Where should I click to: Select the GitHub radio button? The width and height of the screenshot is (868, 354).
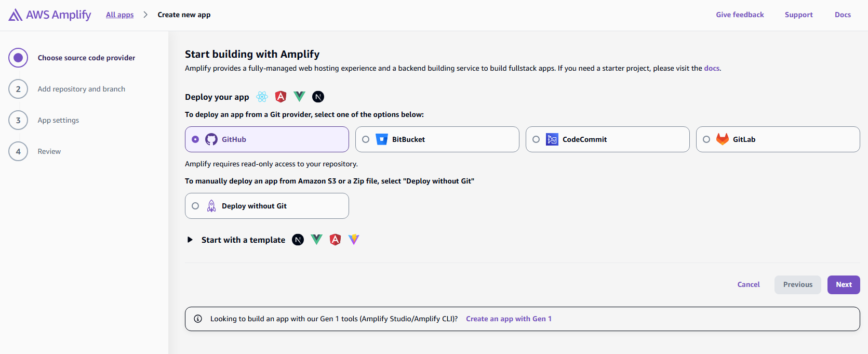pos(195,139)
